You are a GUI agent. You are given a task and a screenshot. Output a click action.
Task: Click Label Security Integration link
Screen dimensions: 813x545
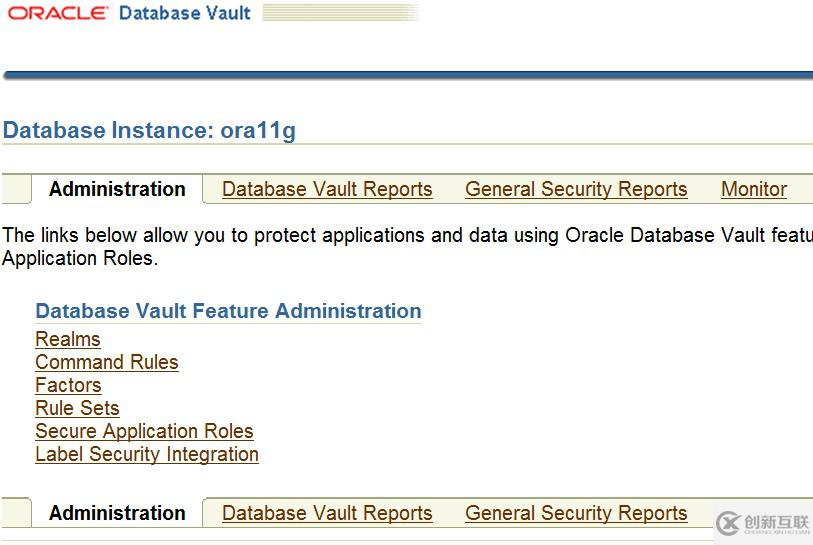click(x=147, y=455)
